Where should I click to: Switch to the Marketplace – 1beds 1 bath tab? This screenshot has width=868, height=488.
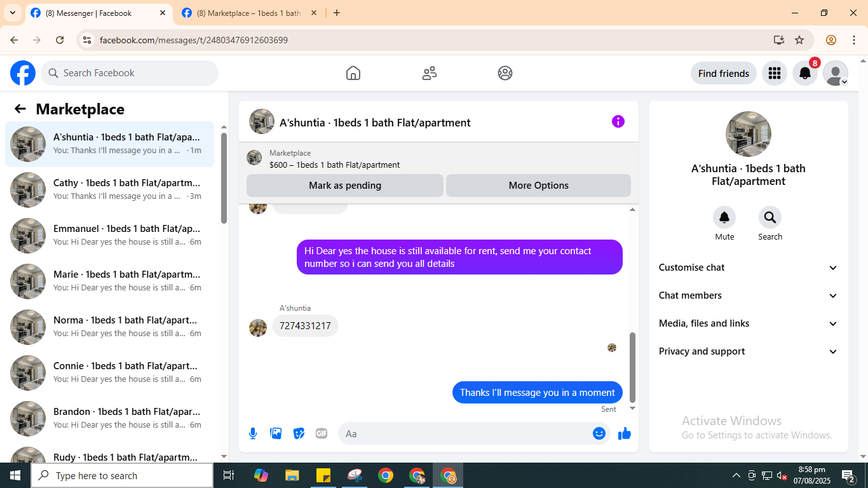(249, 13)
